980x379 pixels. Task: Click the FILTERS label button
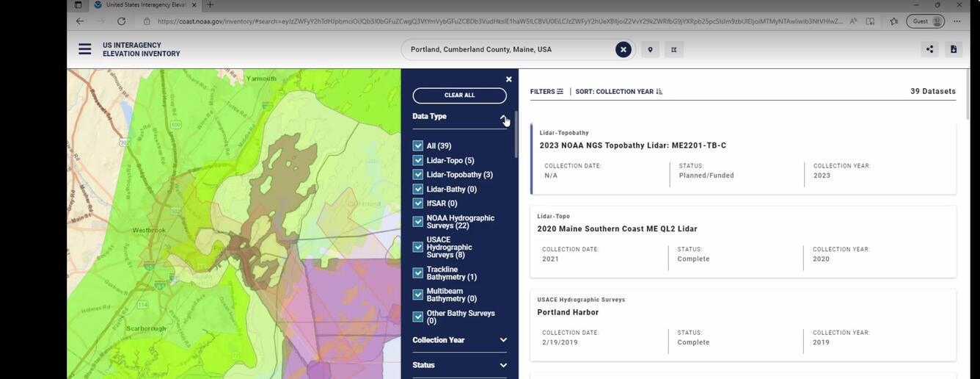click(543, 92)
